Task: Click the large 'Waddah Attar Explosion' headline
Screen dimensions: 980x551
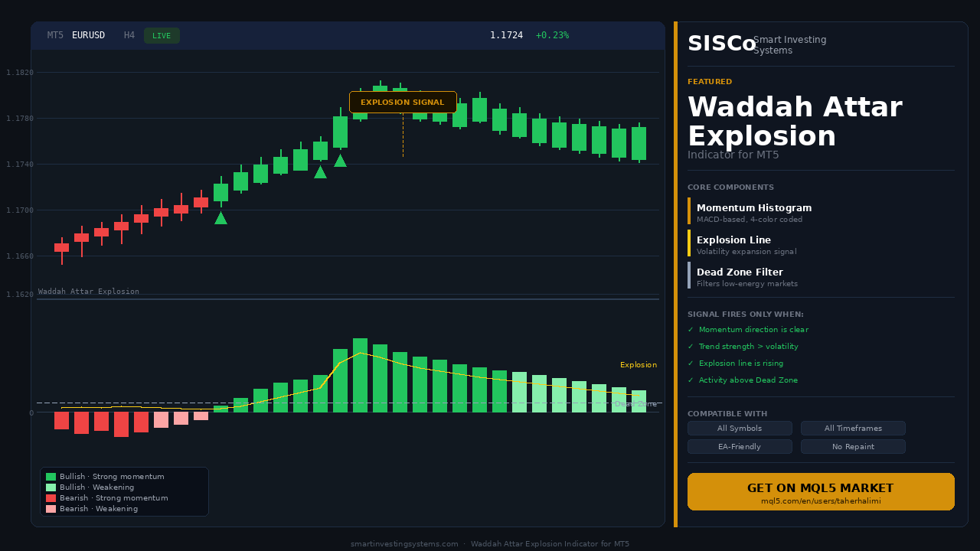Action: pyautogui.click(x=795, y=122)
